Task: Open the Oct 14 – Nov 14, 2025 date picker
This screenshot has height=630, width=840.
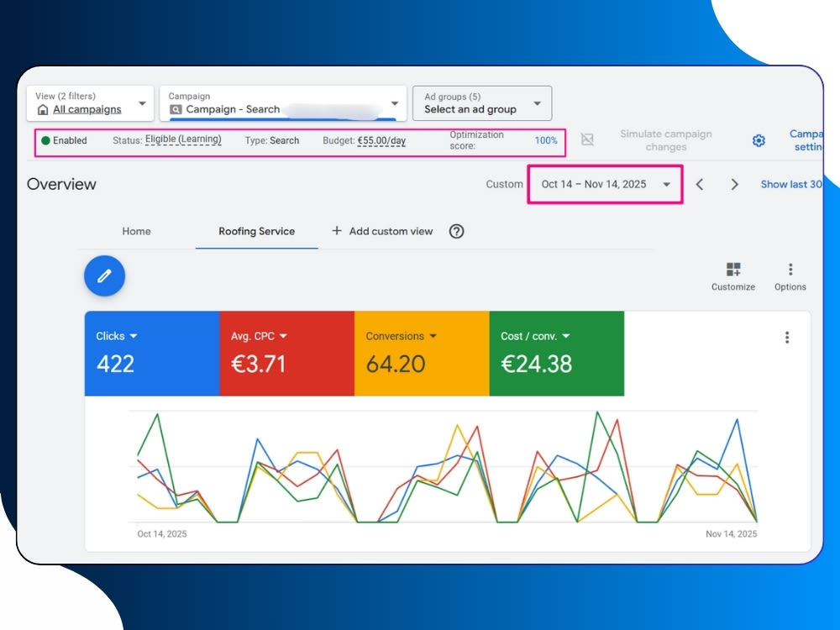Action: tap(606, 184)
